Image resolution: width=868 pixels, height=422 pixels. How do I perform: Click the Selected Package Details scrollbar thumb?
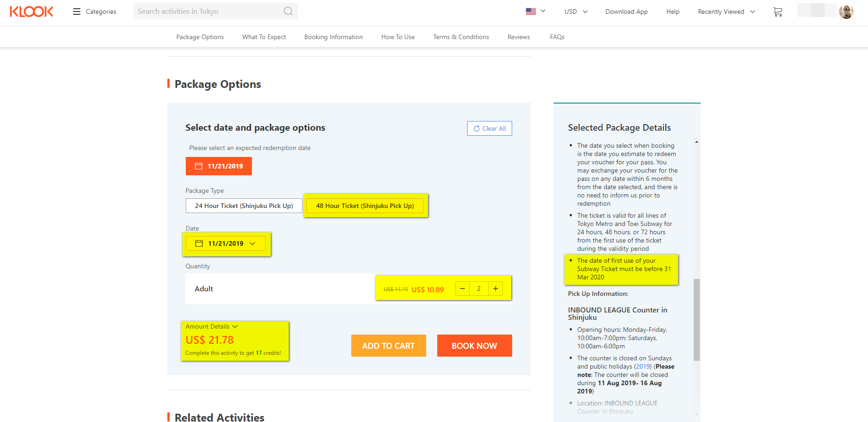(x=697, y=319)
